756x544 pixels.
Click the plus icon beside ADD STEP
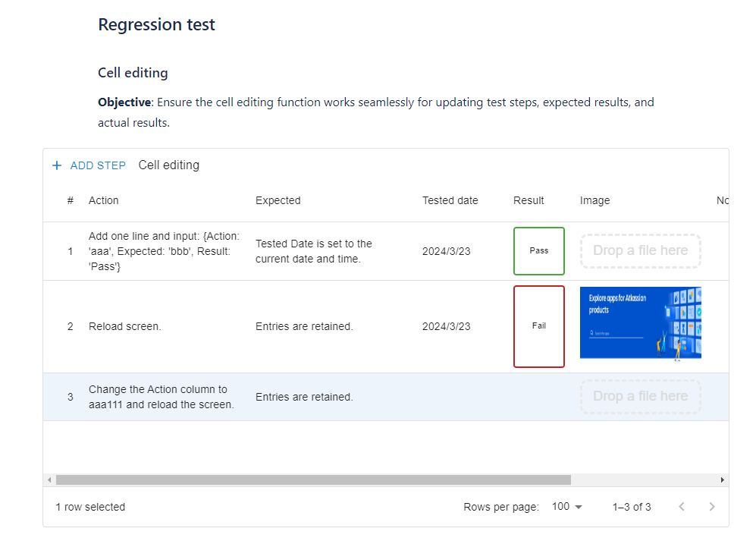pyautogui.click(x=57, y=165)
